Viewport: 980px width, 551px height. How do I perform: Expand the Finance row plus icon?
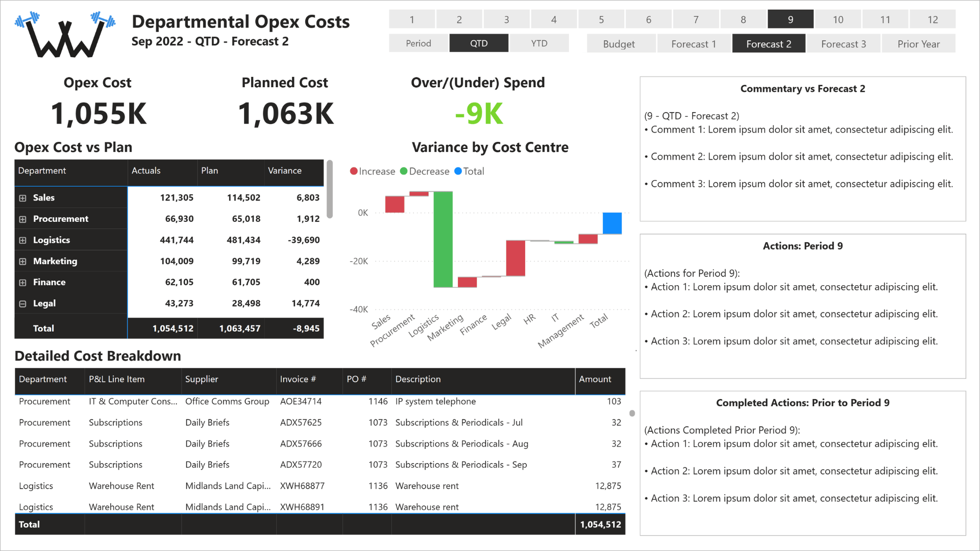pos(22,283)
